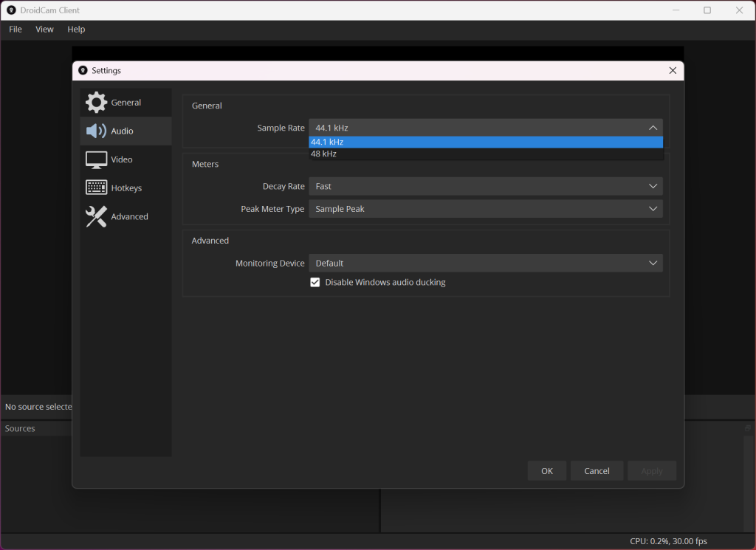Click the greyed Apply button

pyautogui.click(x=652, y=471)
